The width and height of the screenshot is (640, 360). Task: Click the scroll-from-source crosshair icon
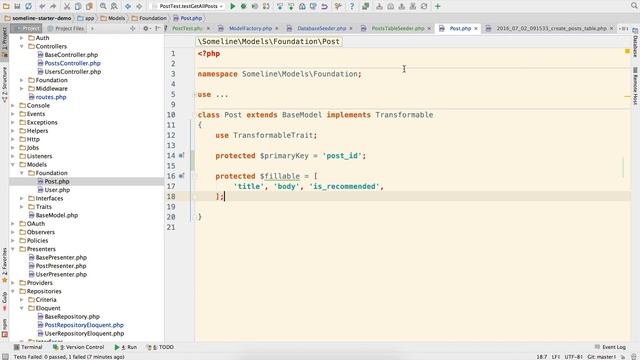pos(133,28)
